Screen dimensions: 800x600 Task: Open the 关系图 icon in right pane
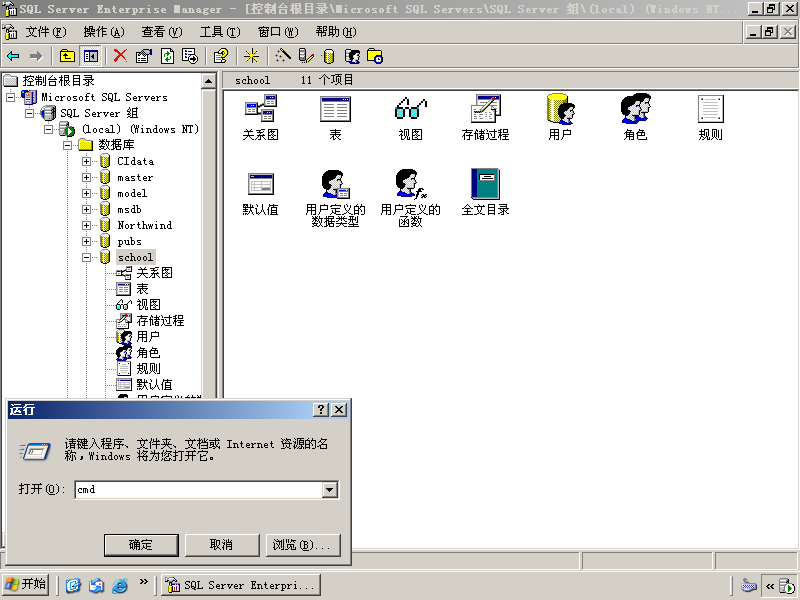[x=260, y=118]
